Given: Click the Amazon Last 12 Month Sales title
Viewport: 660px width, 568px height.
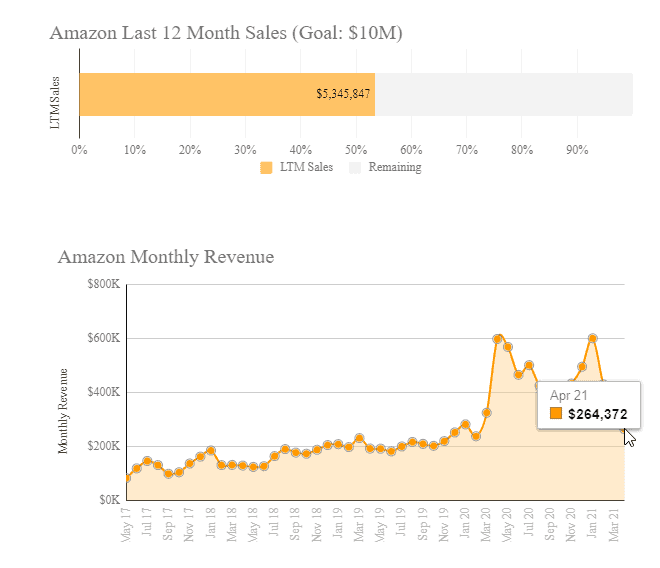Looking at the screenshot, I should [x=226, y=33].
